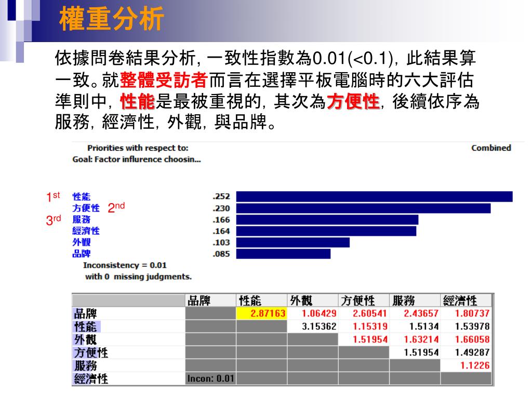This screenshot has width=532, height=399.
Task: Click the red text 整體受訪者
Action: (164, 81)
